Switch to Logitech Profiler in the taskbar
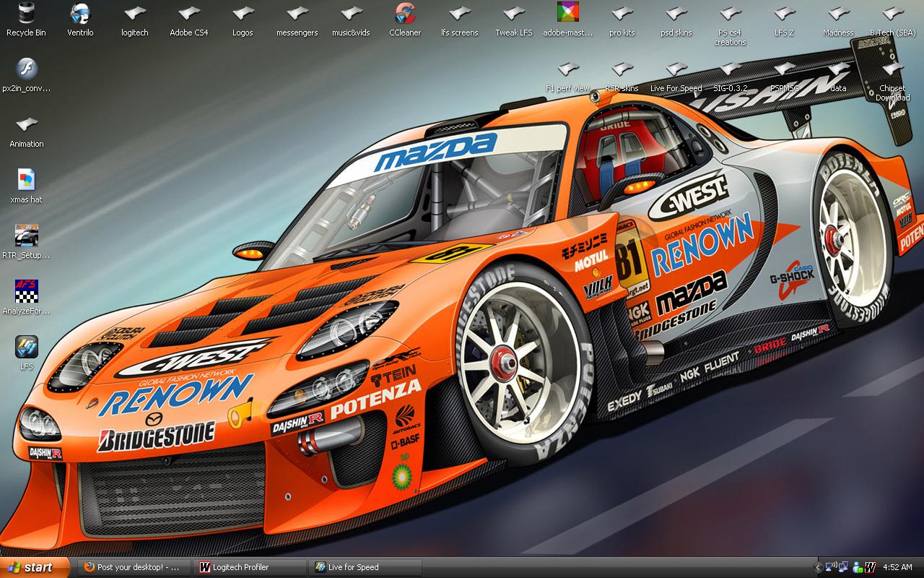Image resolution: width=924 pixels, height=578 pixels. 250,567
